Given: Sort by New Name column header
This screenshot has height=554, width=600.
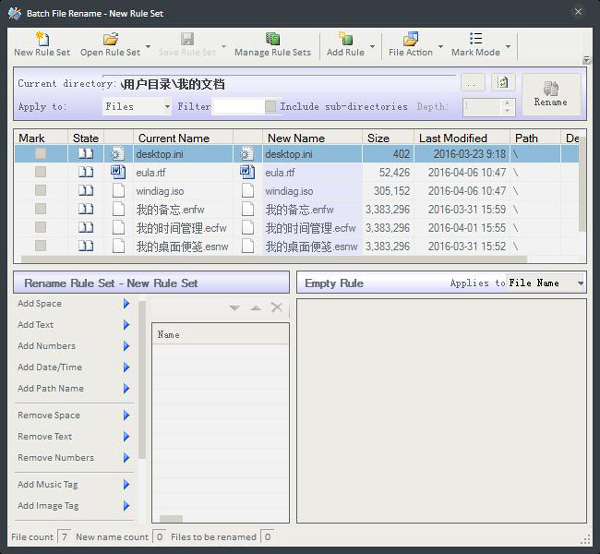Looking at the screenshot, I should [x=312, y=138].
